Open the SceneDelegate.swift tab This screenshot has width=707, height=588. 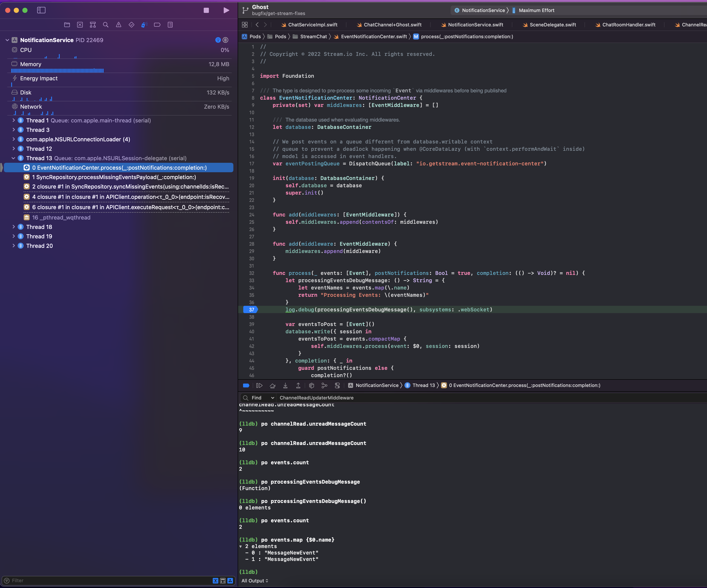552,24
